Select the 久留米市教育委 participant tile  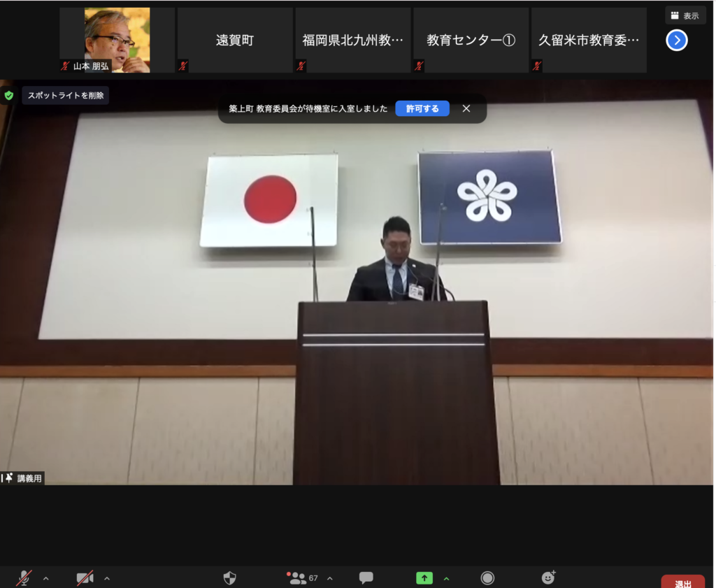tap(589, 40)
